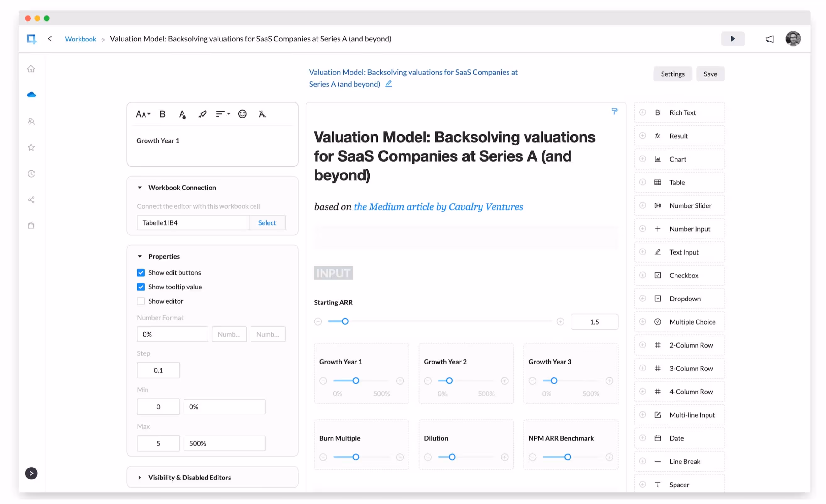Expand sidebar with the dark arrow button

coord(31,474)
